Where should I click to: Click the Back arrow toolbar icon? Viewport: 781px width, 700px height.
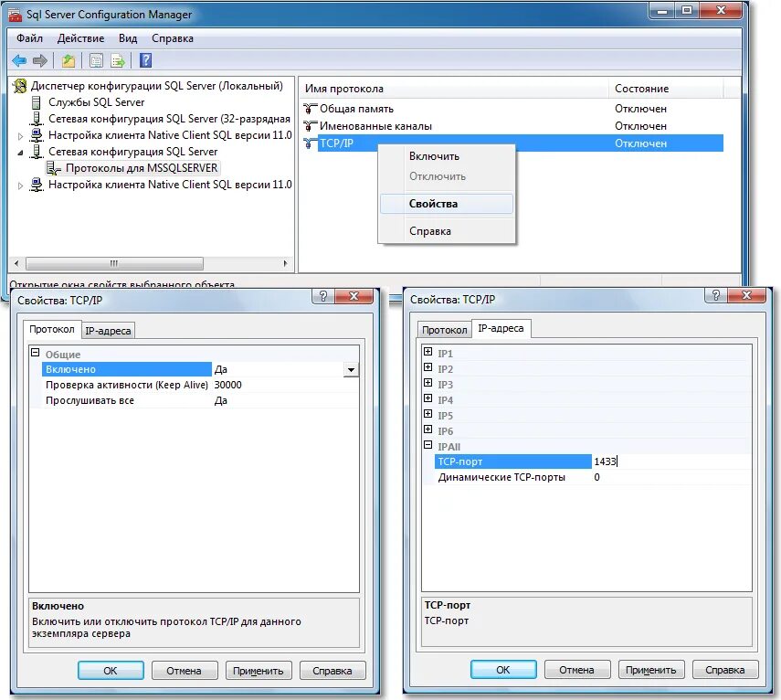19,61
